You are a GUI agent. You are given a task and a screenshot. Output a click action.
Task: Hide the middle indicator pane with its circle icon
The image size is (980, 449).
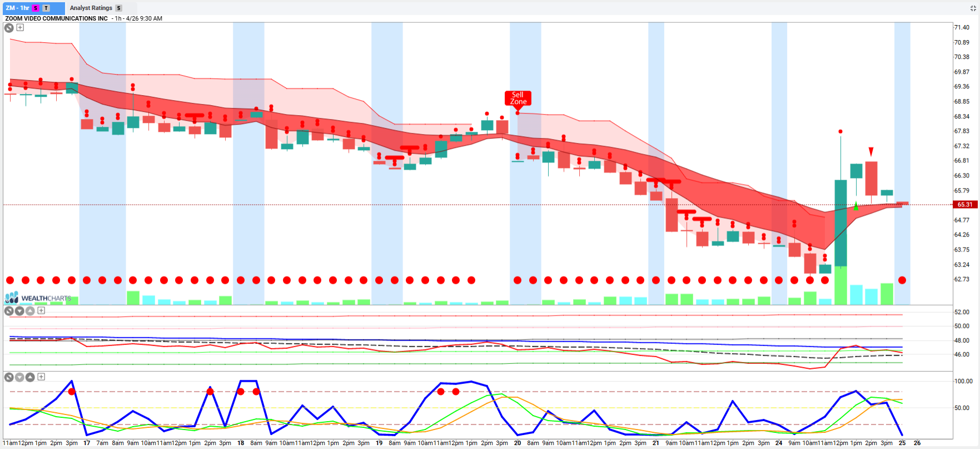[9, 311]
